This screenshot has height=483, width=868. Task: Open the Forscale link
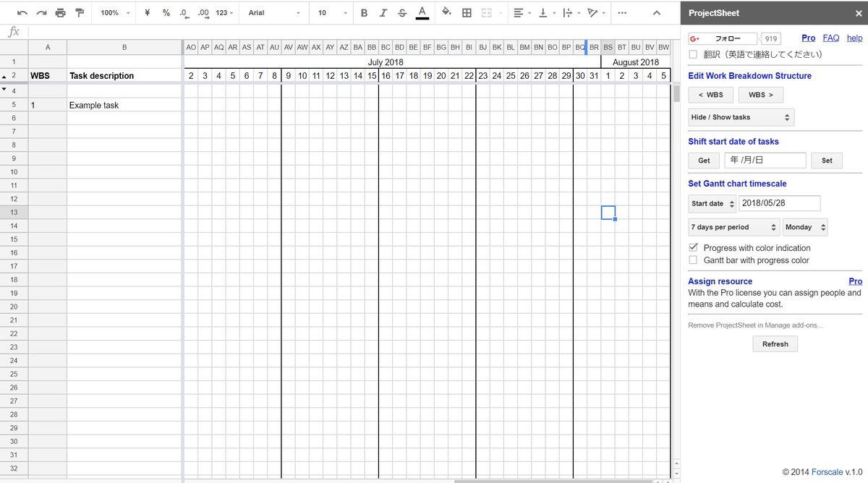point(829,472)
